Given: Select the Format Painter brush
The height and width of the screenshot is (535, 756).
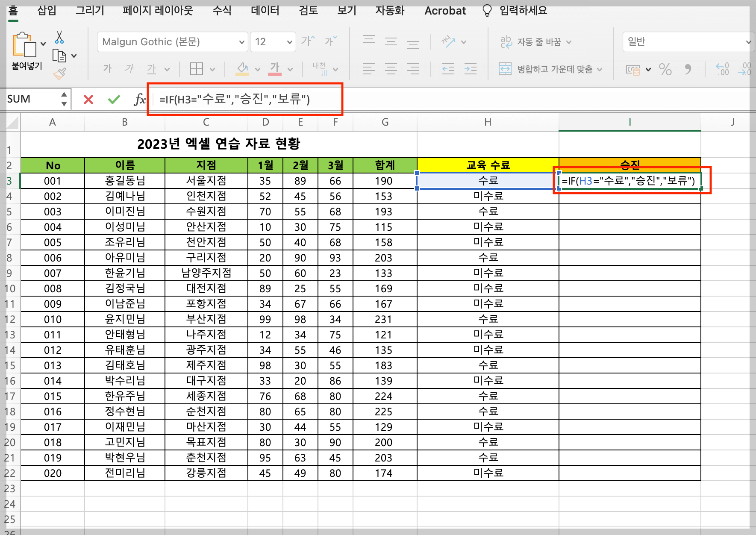Looking at the screenshot, I should click(59, 74).
